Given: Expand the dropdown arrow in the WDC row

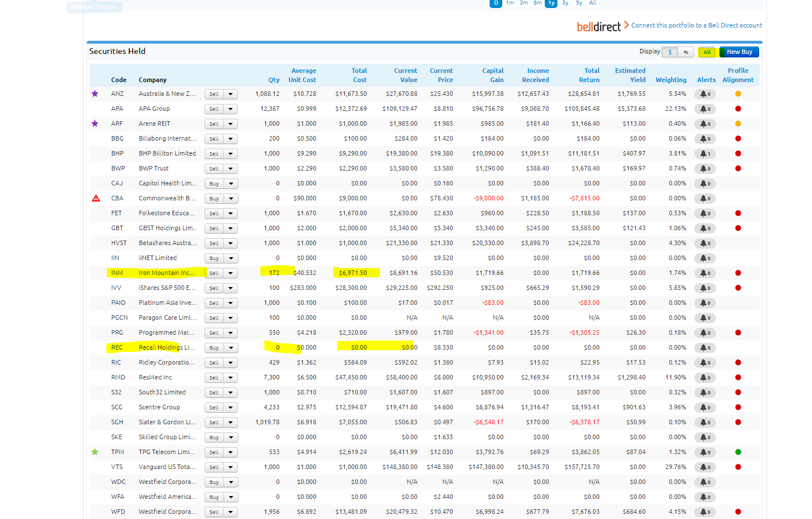Looking at the screenshot, I should point(230,482).
